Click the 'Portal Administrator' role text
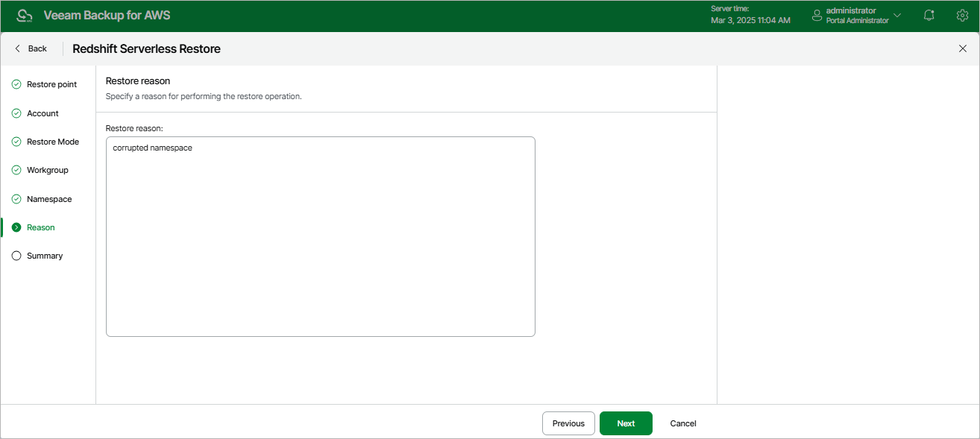The width and height of the screenshot is (980, 439). pyautogui.click(x=857, y=21)
